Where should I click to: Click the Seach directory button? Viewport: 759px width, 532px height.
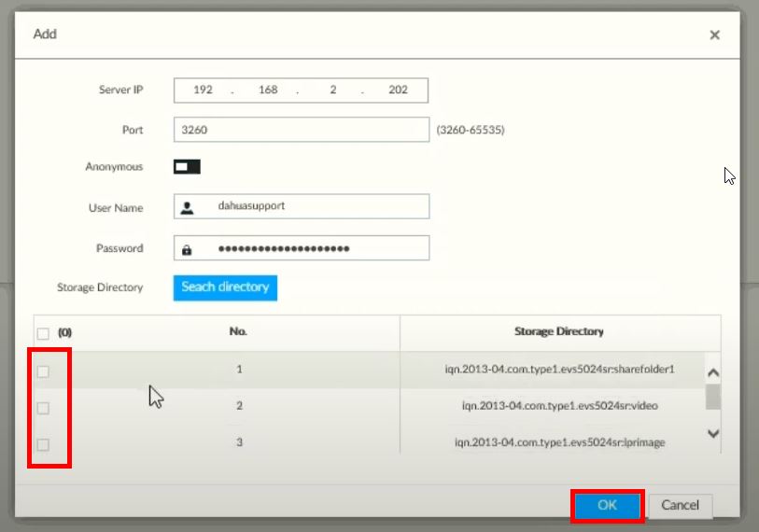pos(225,287)
